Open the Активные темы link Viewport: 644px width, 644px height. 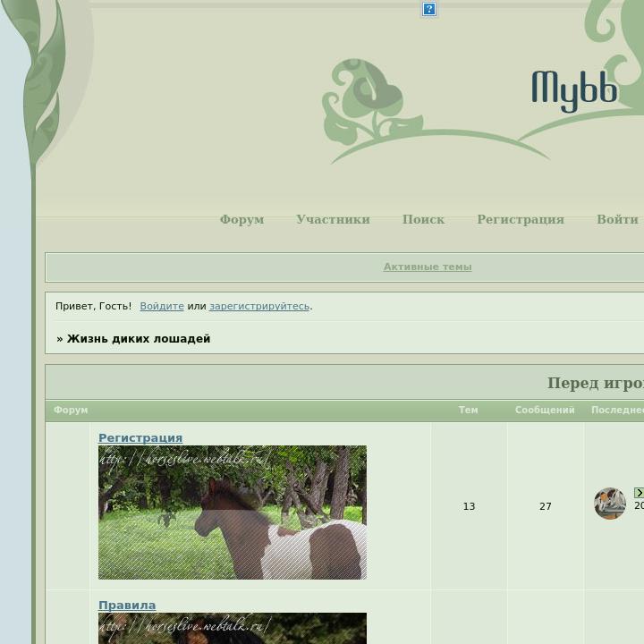428,267
